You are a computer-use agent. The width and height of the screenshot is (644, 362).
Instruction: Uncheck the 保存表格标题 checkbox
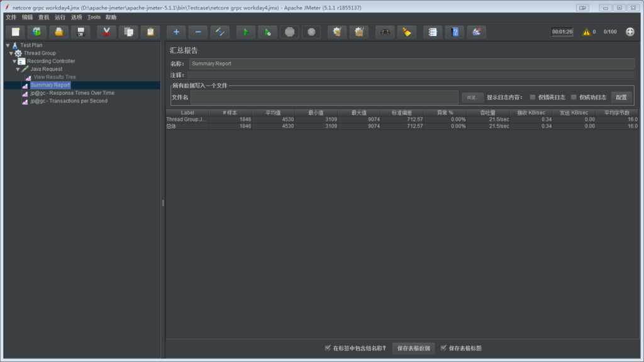click(x=444, y=348)
